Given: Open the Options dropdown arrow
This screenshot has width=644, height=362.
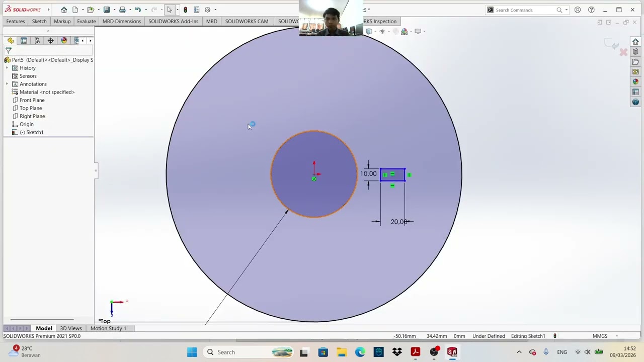Looking at the screenshot, I should (x=215, y=10).
